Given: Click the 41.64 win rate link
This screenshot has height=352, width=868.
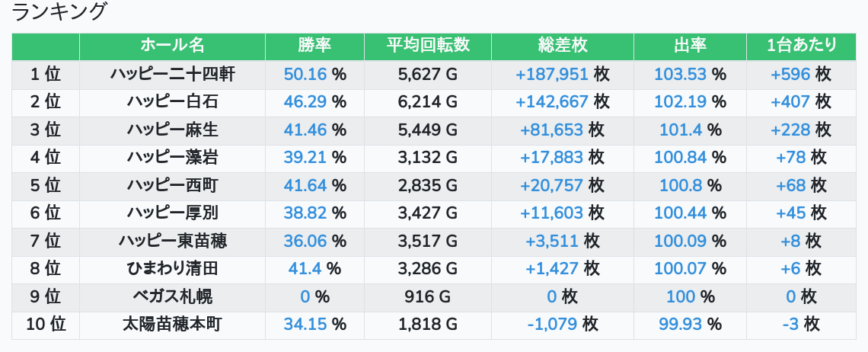Looking at the screenshot, I should (305, 185).
